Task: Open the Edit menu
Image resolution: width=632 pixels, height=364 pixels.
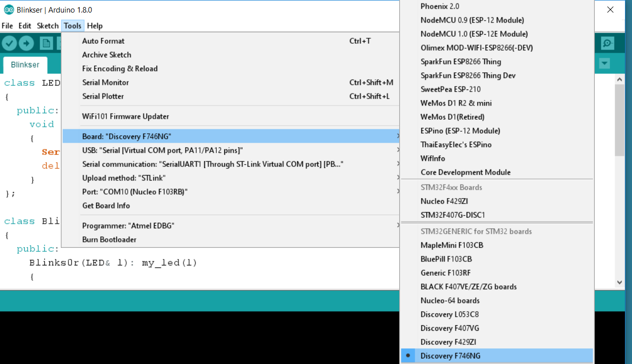Action: (x=25, y=26)
